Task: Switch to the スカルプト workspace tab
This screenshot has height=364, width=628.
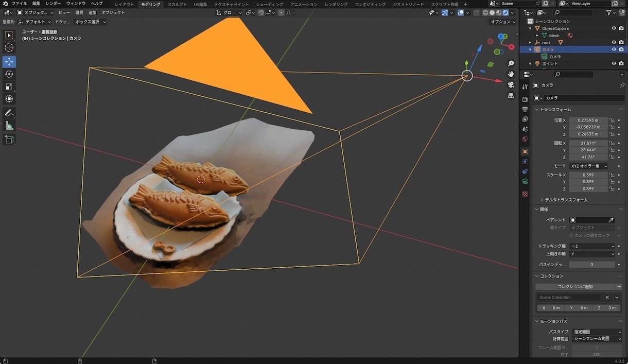Action: point(177,4)
